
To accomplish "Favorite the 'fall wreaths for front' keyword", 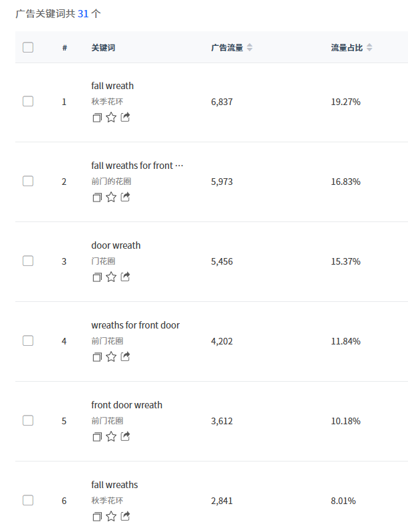I will [111, 198].
